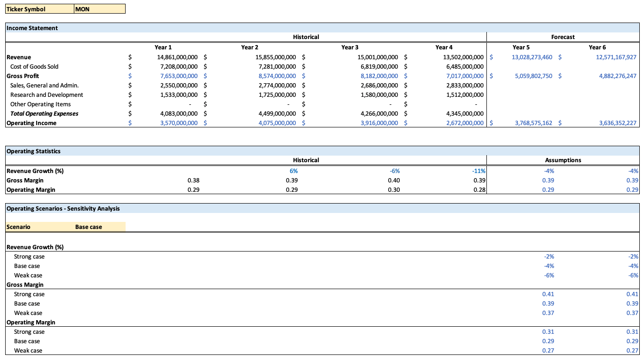
Task: Click the Gross Profit row label
Action: [23, 76]
